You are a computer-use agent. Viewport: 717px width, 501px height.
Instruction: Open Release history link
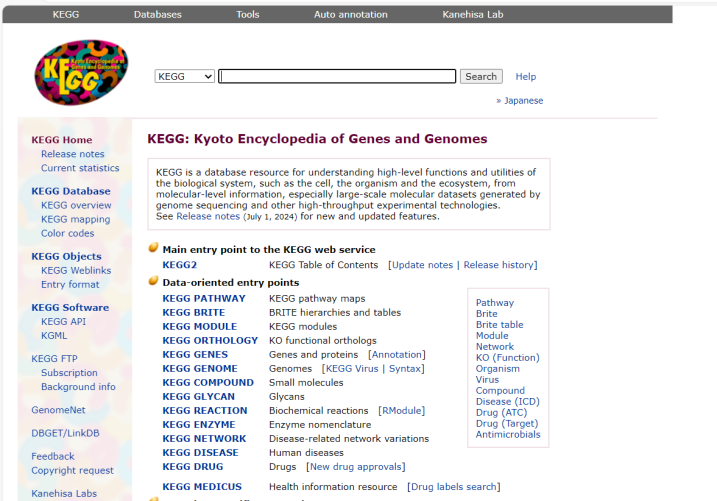tap(498, 265)
